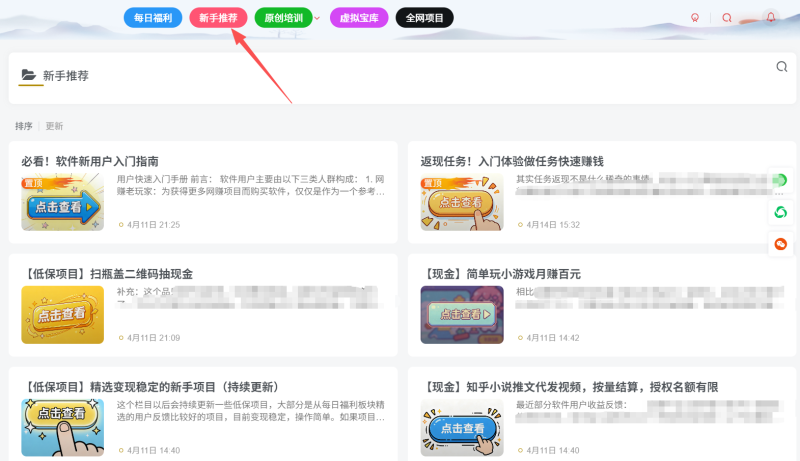Image resolution: width=800 pixels, height=461 pixels.
Task: Click the date 4月11日 21:25
Action: 154,225
